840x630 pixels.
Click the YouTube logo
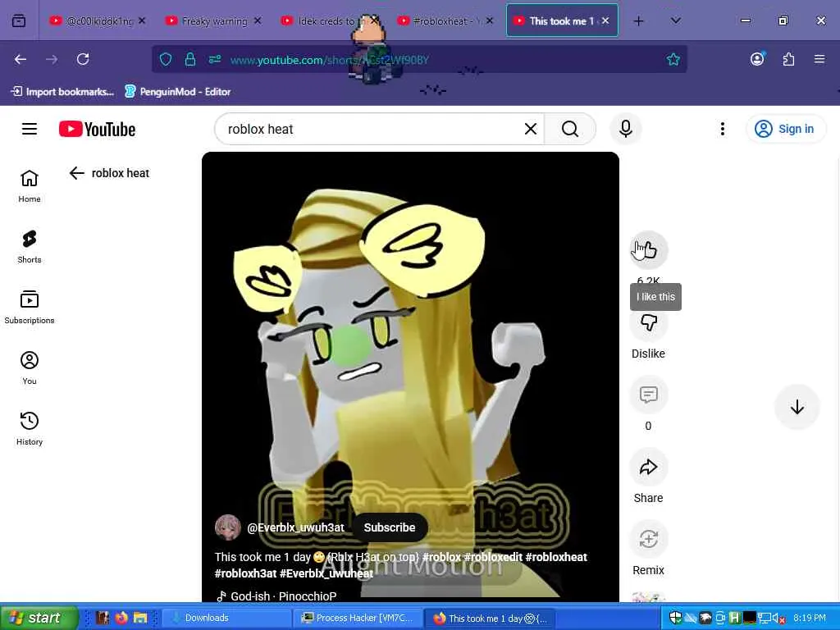pyautogui.click(x=97, y=129)
